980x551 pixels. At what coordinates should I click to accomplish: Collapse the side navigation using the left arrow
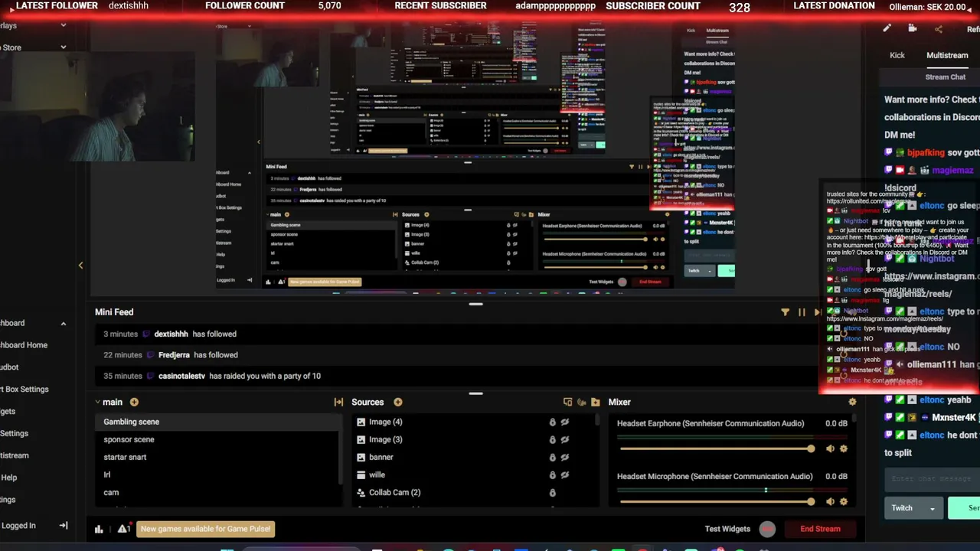(x=80, y=266)
